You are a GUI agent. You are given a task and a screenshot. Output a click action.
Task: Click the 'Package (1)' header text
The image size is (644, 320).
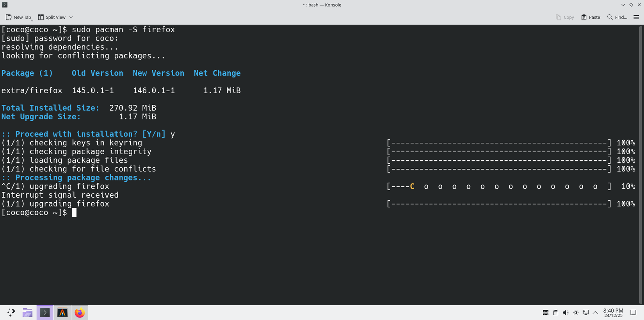27,73
